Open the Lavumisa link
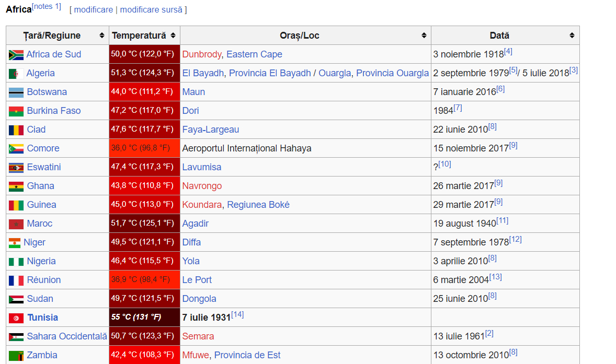The height and width of the screenshot is (364, 616). point(201,167)
